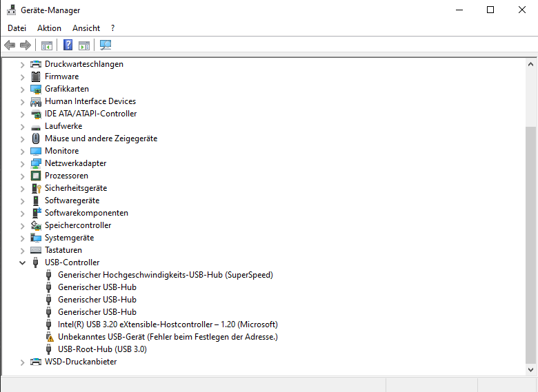Viewport: 538px width, 392px height.
Task: Open the ? help menu
Action: pyautogui.click(x=113, y=28)
